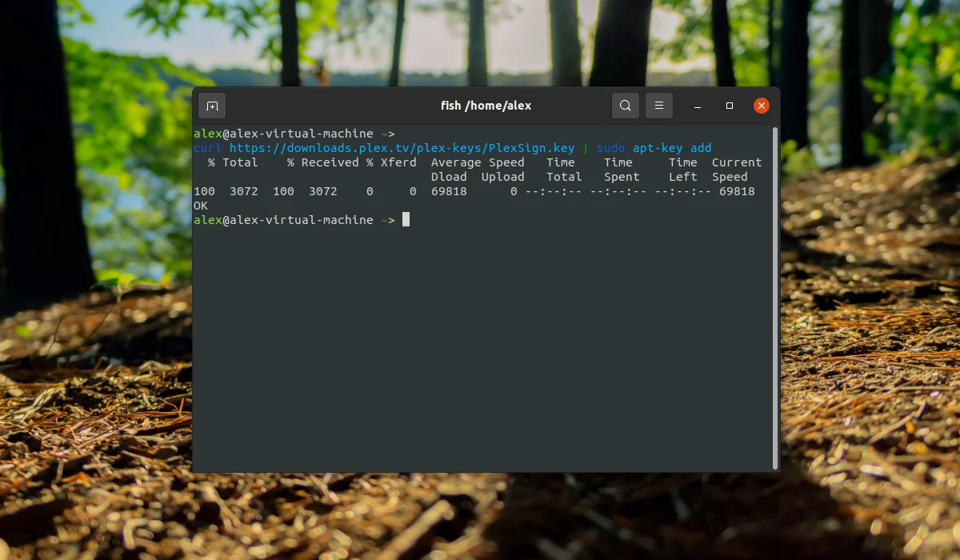
Task: Click the Plex key URL in command
Action: (x=402, y=148)
